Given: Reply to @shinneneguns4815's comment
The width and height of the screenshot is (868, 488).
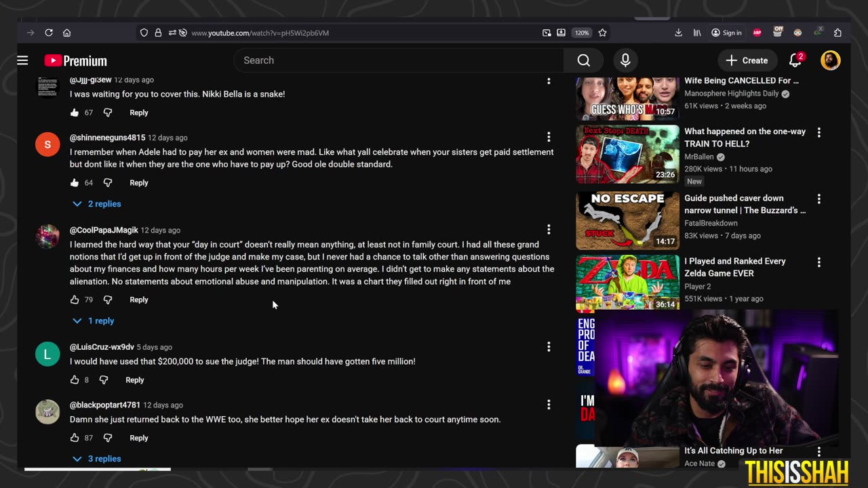Looking at the screenshot, I should [x=139, y=182].
